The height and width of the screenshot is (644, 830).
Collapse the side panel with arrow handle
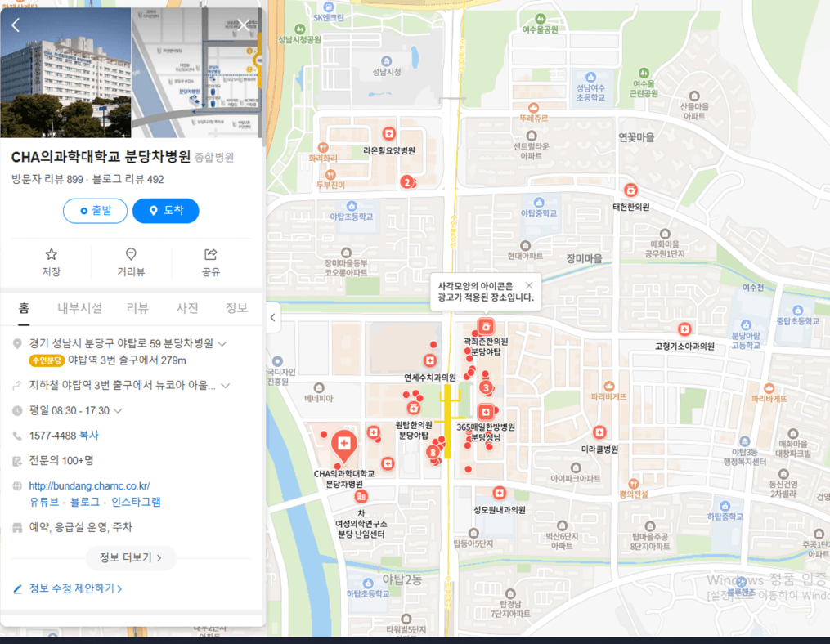[x=272, y=317]
